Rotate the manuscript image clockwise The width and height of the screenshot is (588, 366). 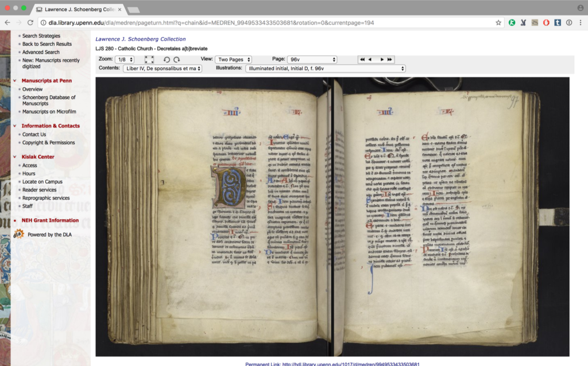pyautogui.click(x=177, y=60)
